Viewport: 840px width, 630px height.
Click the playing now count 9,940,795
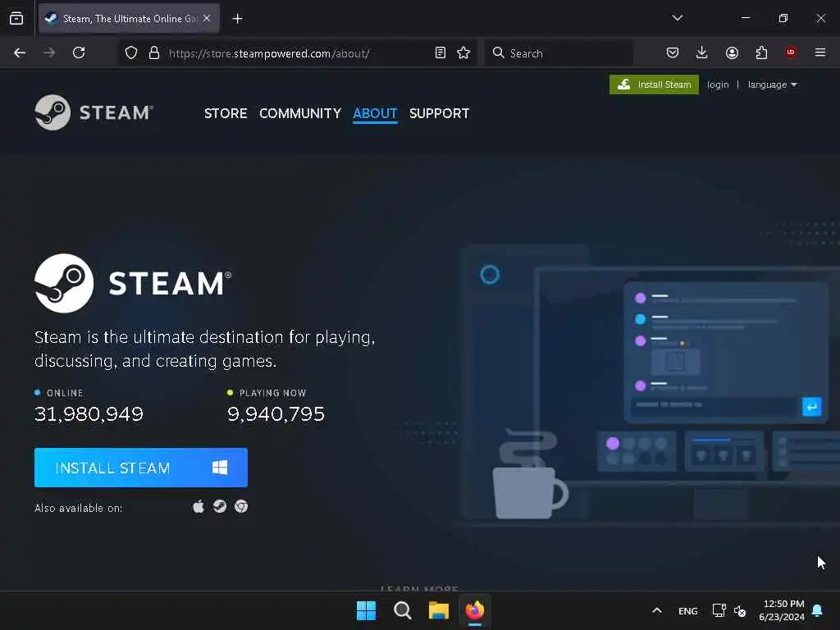click(x=276, y=413)
